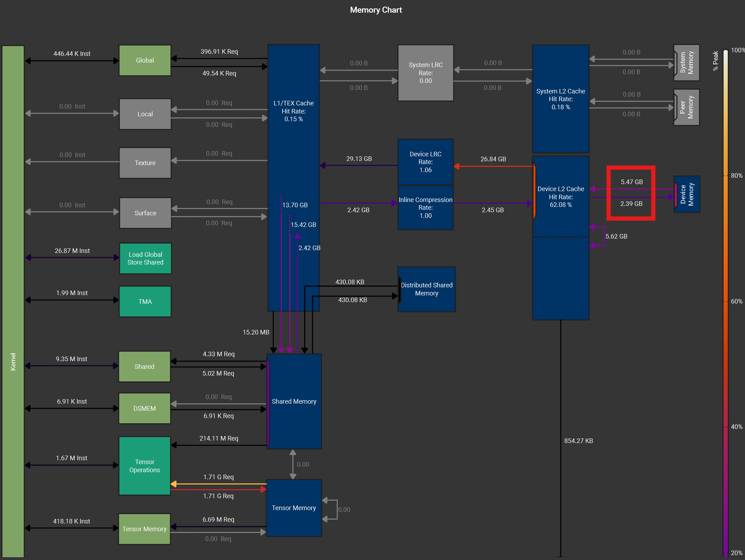Click the Global memory block

click(145, 60)
